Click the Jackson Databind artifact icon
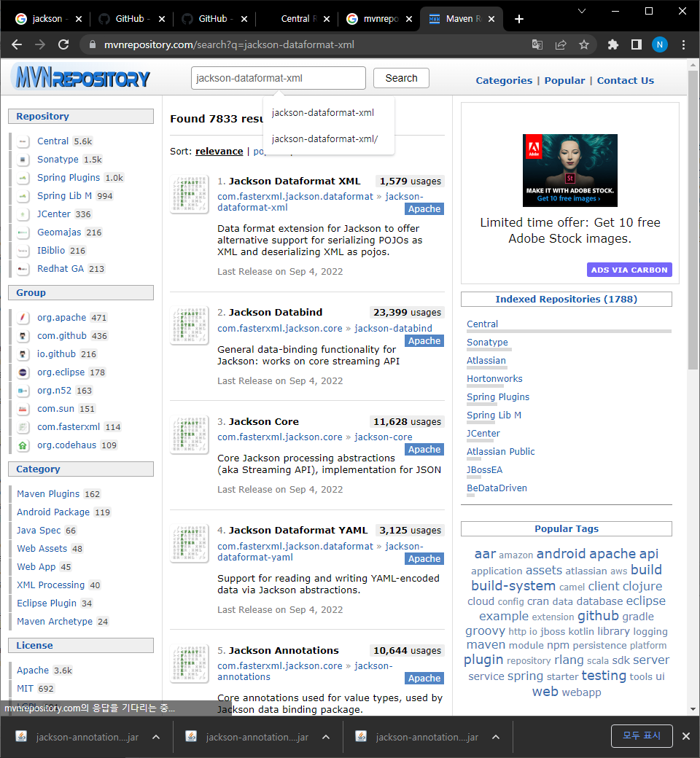 189,325
